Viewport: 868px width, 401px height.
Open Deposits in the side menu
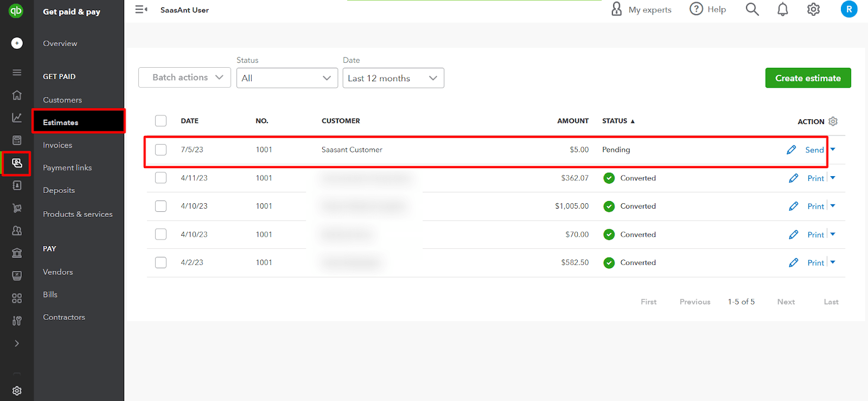pos(59,190)
